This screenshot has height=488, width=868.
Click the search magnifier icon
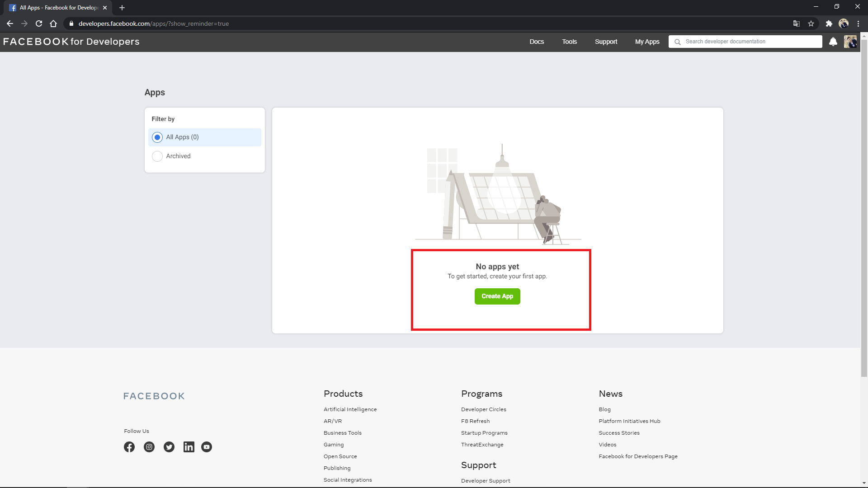[x=677, y=42]
